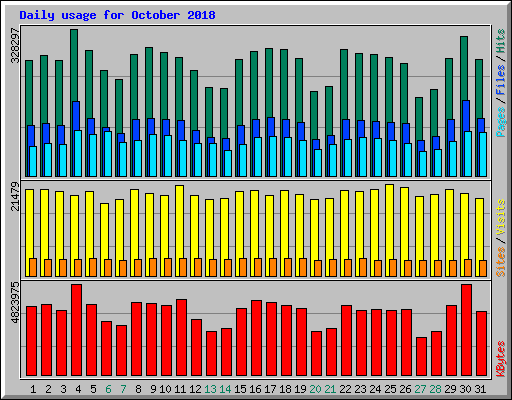Click day label 26 on the x-axis
The image size is (512, 400).
pyautogui.click(x=405, y=389)
